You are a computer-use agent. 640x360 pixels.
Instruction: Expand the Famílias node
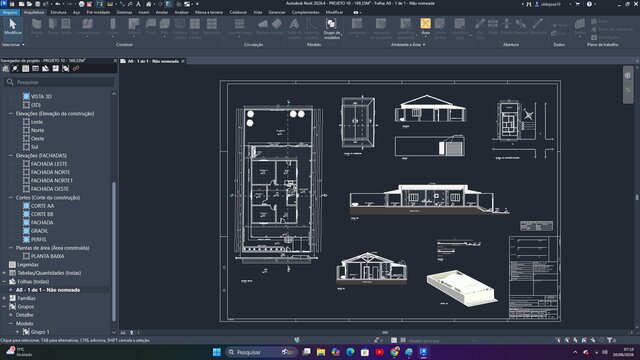[4, 298]
